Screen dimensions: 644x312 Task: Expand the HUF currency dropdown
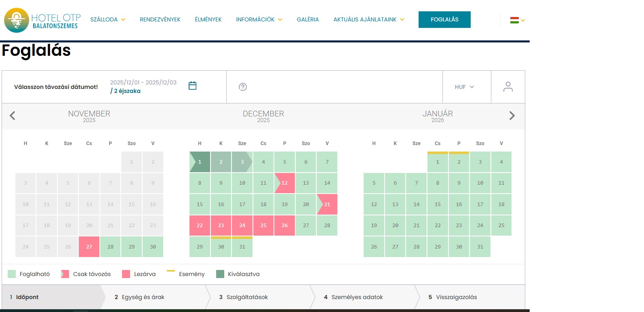coord(464,87)
